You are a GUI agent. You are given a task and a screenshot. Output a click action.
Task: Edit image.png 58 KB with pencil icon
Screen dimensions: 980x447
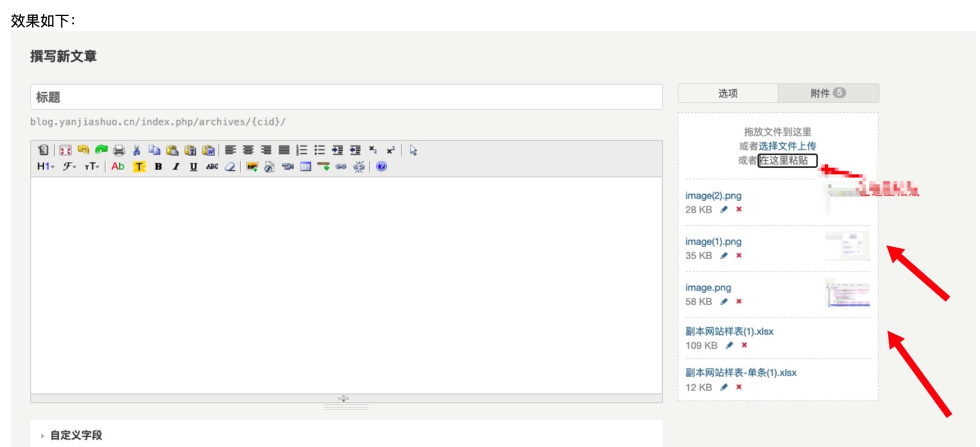tap(724, 302)
